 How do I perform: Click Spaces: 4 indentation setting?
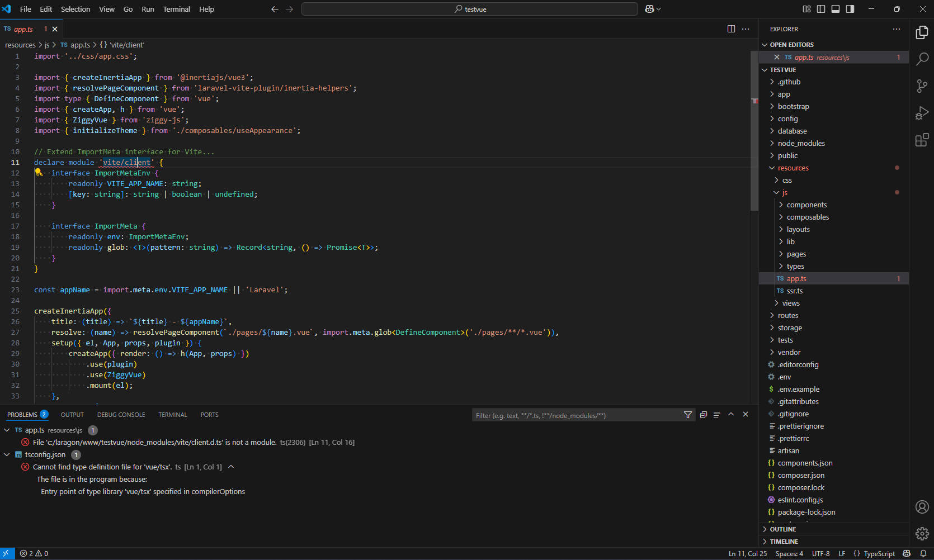(x=789, y=553)
